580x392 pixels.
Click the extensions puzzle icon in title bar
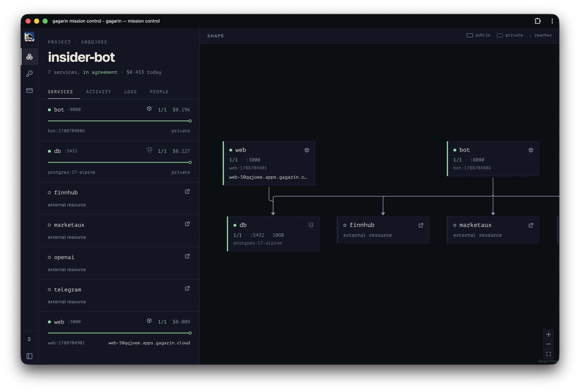[x=538, y=21]
